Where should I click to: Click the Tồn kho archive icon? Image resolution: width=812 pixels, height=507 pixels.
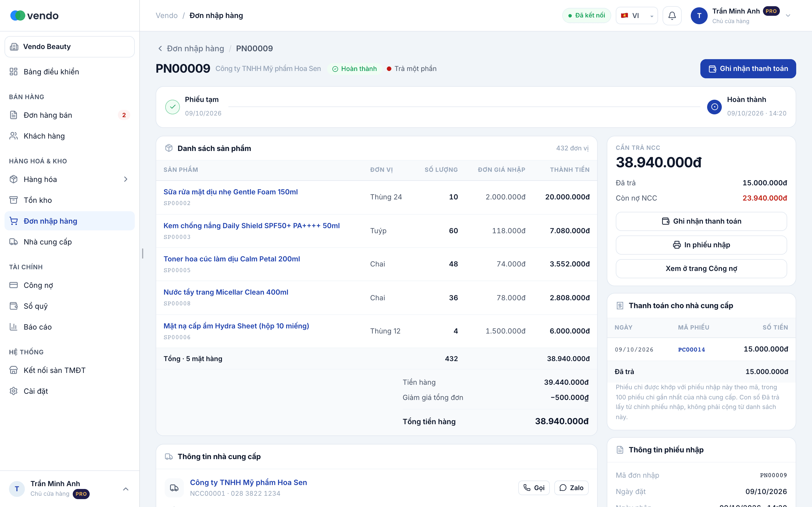point(14,200)
